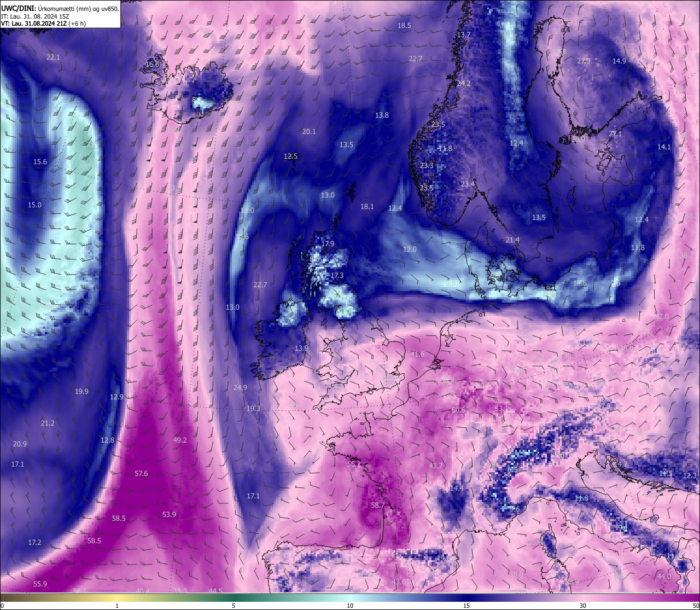Click the 17.9 value over Scotland
Screen dimensions: 700x610
point(328,244)
